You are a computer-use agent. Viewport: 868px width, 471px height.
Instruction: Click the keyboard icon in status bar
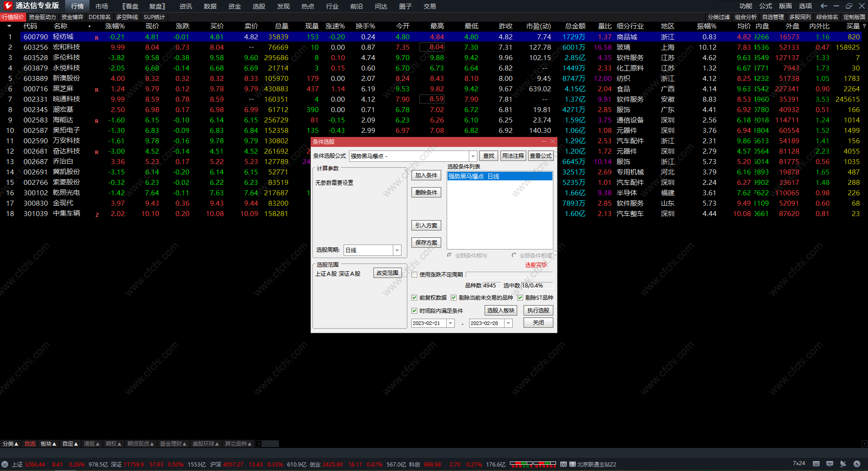coord(816,464)
